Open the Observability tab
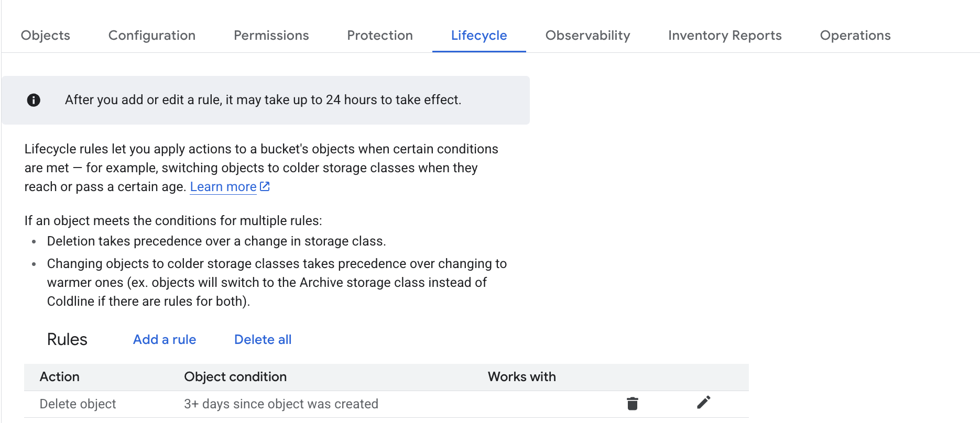This screenshot has width=980, height=423. click(587, 36)
